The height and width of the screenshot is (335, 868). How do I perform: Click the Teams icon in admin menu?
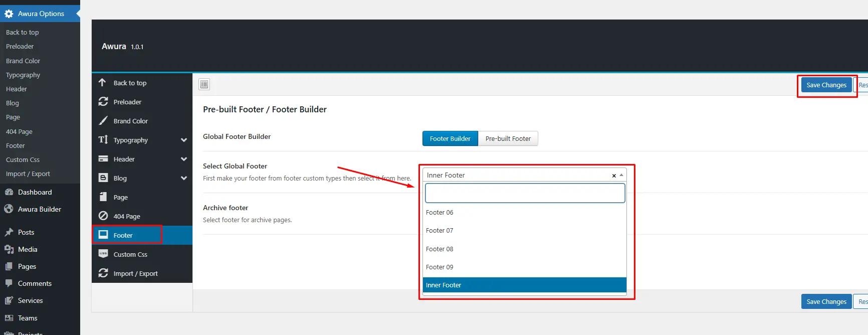9,318
